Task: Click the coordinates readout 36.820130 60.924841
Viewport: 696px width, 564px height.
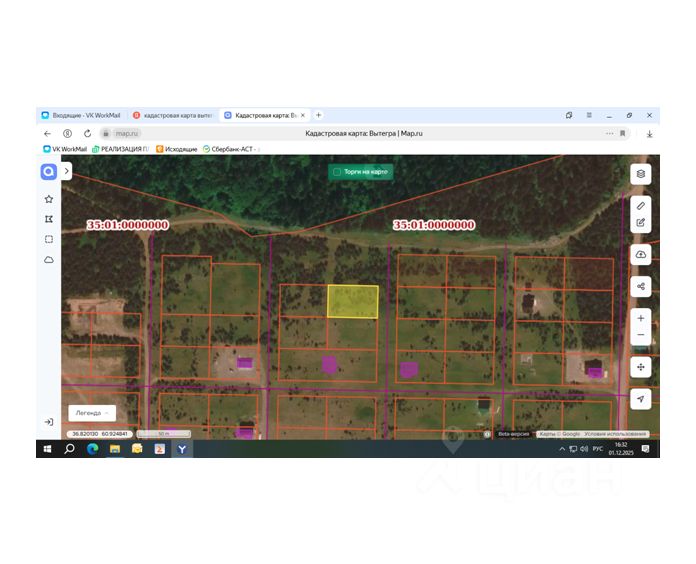Action: (x=100, y=434)
